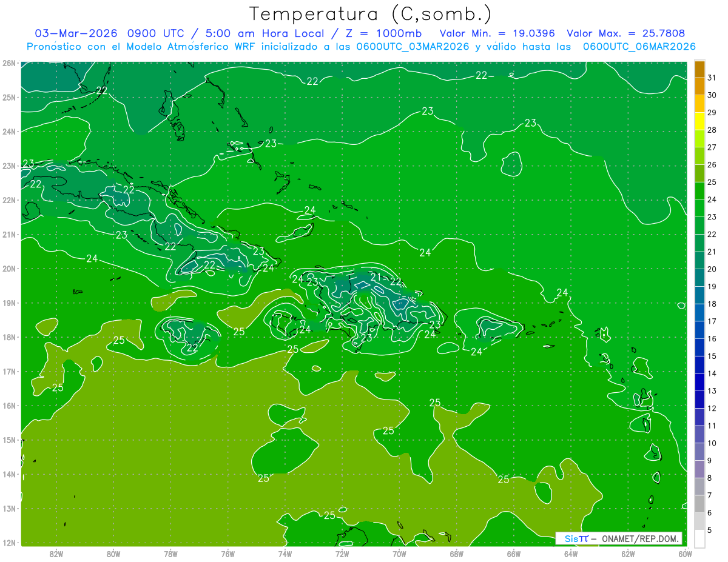This screenshot has width=728, height=562.
Task: Click the 62W longitude label
Action: tap(628, 554)
